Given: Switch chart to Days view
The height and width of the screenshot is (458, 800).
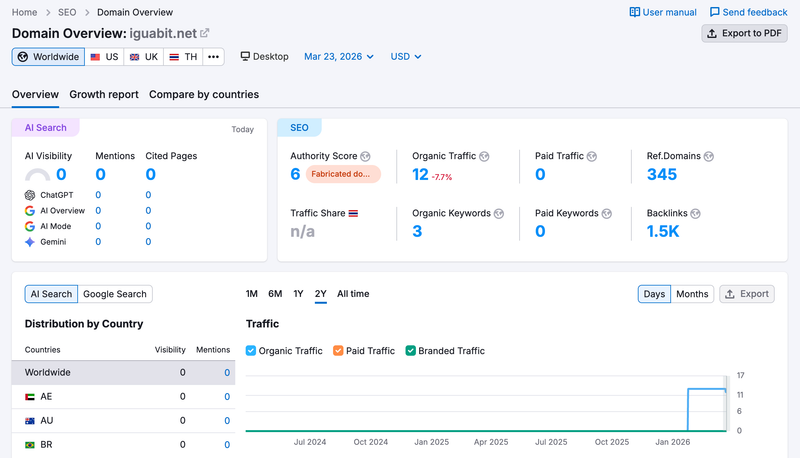Looking at the screenshot, I should [654, 294].
